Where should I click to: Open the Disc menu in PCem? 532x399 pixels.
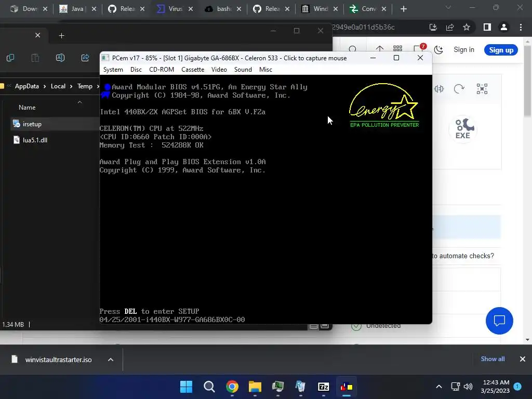tap(136, 70)
